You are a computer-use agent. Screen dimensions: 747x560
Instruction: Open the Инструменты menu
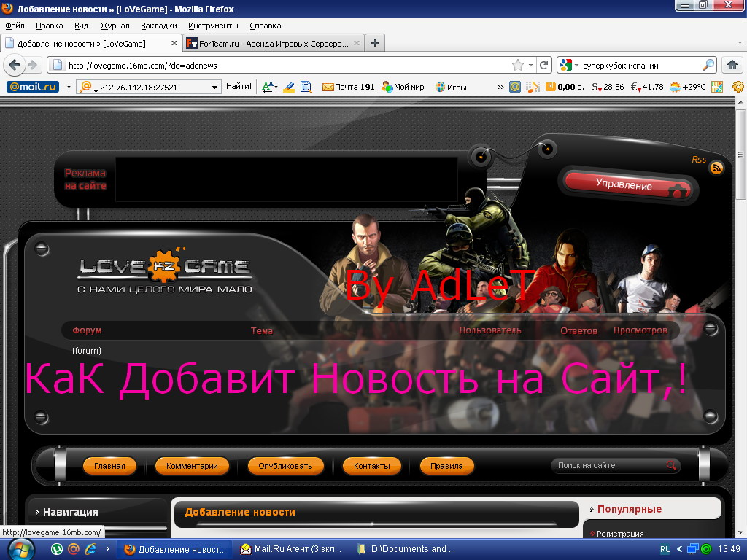coord(213,26)
